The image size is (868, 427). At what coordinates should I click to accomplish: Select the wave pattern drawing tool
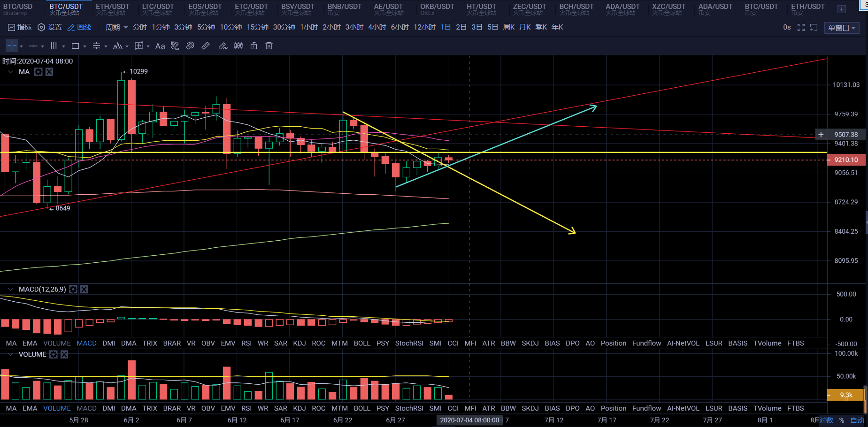[117, 46]
